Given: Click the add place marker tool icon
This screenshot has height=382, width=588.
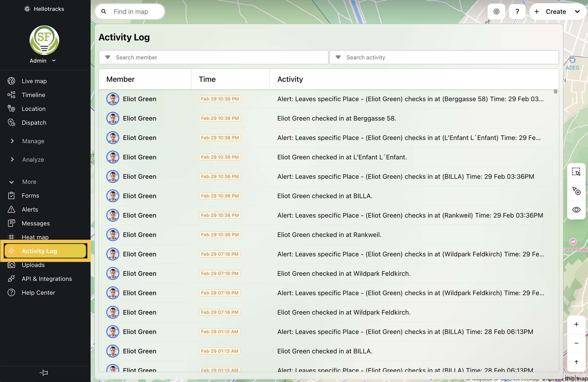Looking at the screenshot, I should tap(576, 191).
